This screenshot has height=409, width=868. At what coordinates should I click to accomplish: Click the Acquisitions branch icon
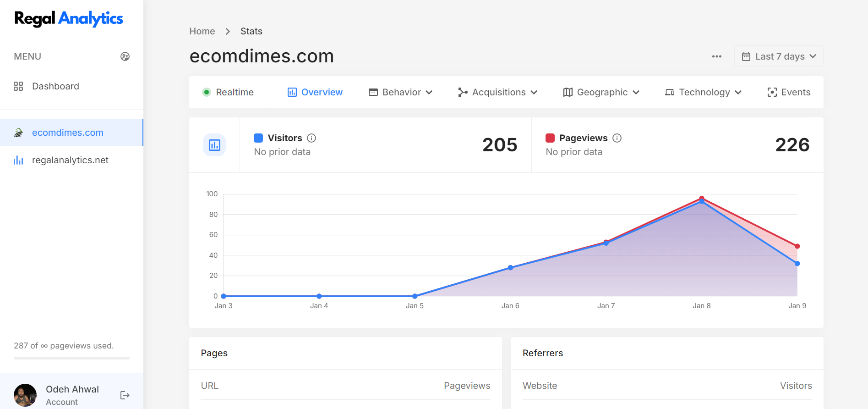pyautogui.click(x=463, y=92)
